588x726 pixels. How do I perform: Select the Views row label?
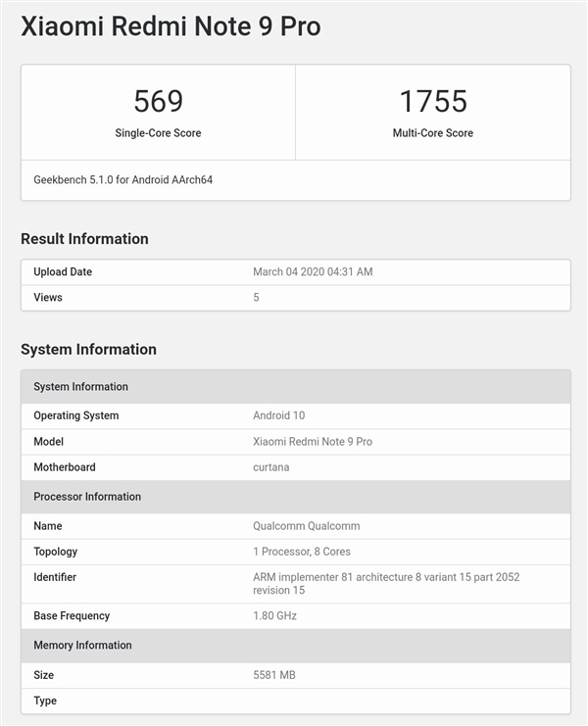48,298
